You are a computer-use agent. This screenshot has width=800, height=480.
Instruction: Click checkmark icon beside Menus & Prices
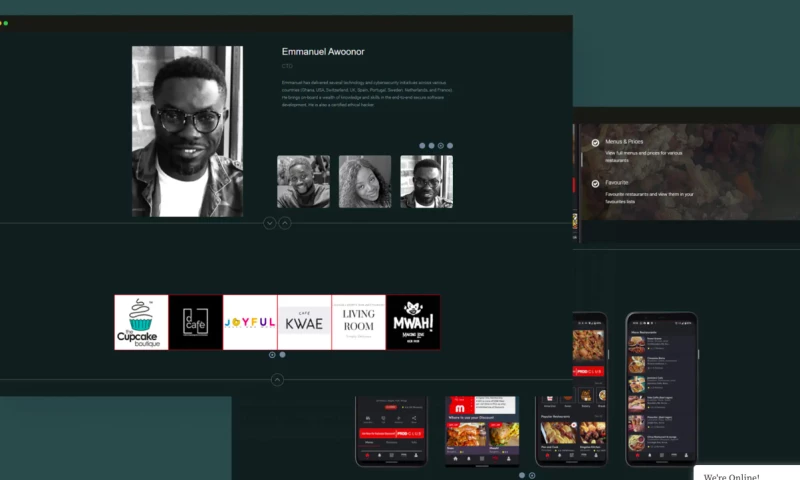[x=595, y=142]
